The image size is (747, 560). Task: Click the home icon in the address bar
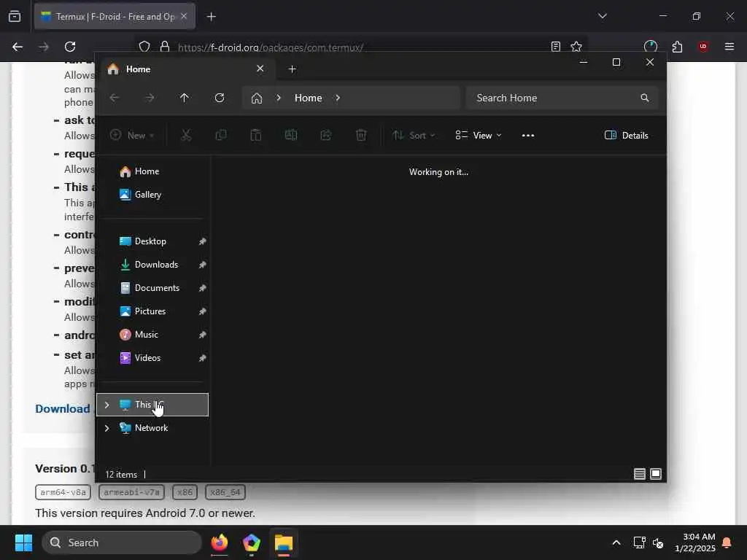tap(257, 98)
